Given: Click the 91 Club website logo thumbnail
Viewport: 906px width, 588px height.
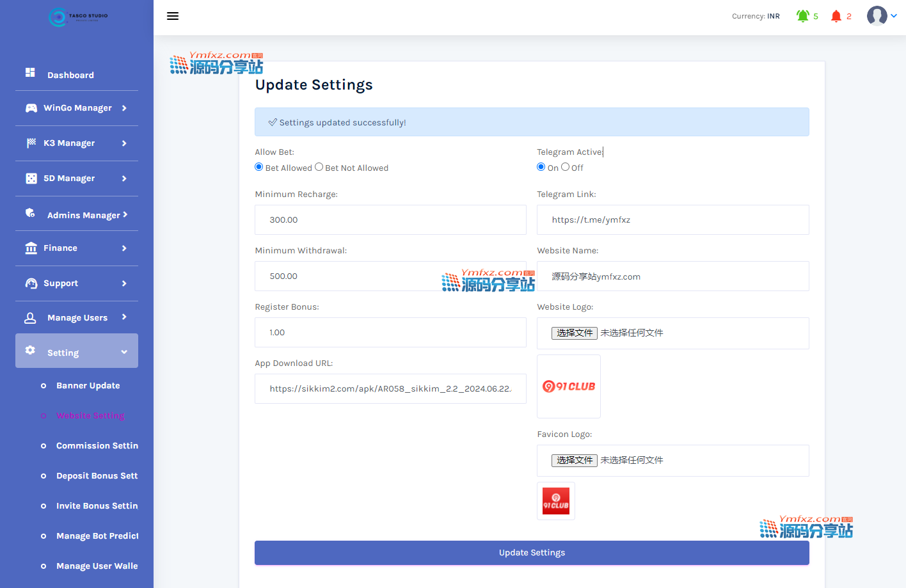Looking at the screenshot, I should [569, 386].
